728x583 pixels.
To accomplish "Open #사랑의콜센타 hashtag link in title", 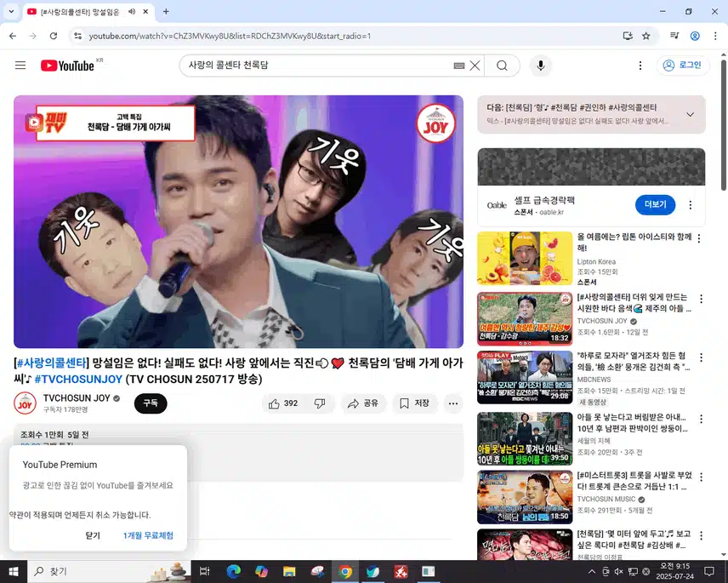I will 52,363.
